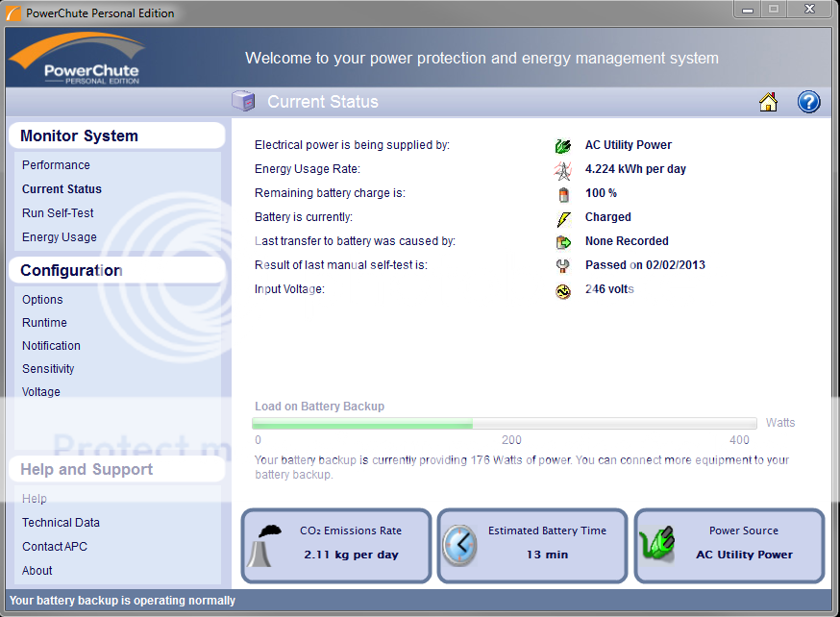This screenshot has height=617, width=840.
Task: Click the last transfer to battery icon
Action: (563, 242)
